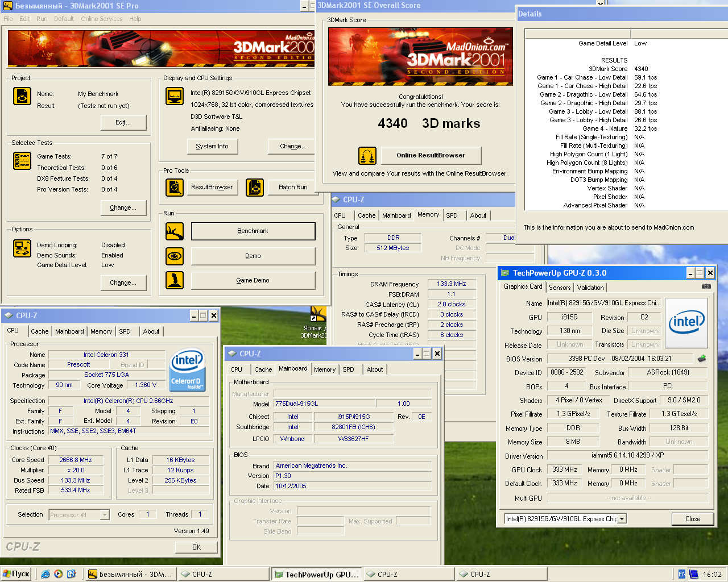Click the Selected Tests checklist icon

[22, 161]
